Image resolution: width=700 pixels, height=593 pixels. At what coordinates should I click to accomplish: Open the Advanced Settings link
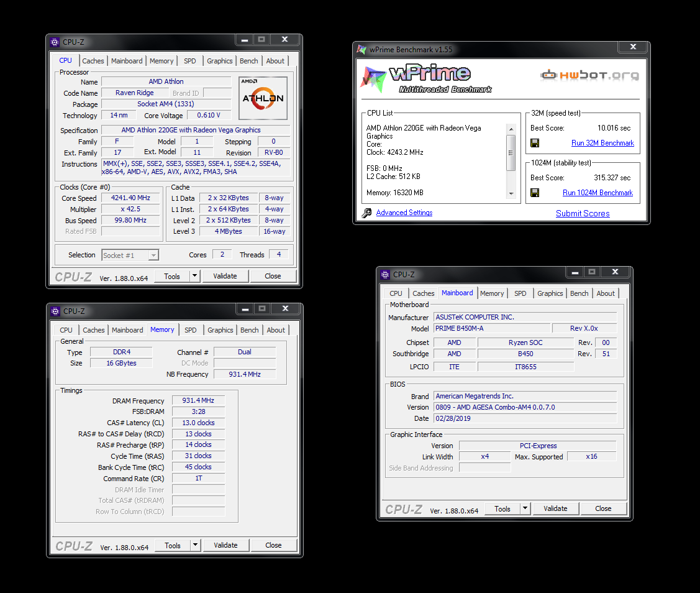(x=404, y=213)
